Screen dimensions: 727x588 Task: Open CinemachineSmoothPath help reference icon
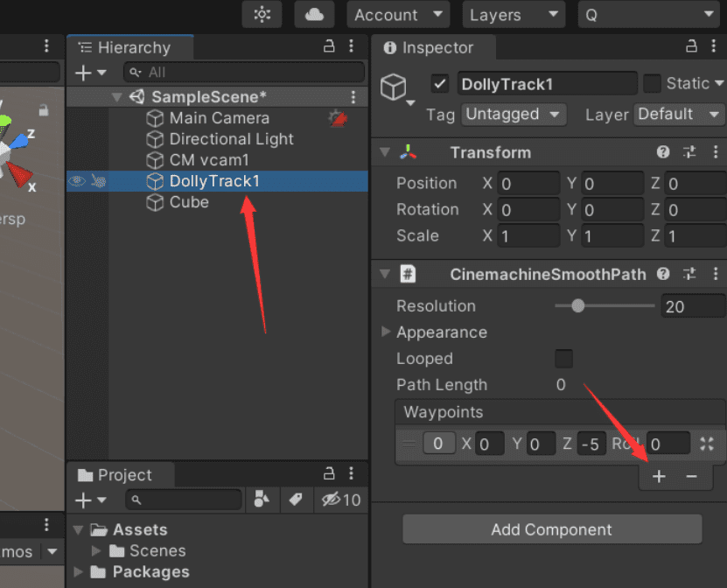point(663,274)
